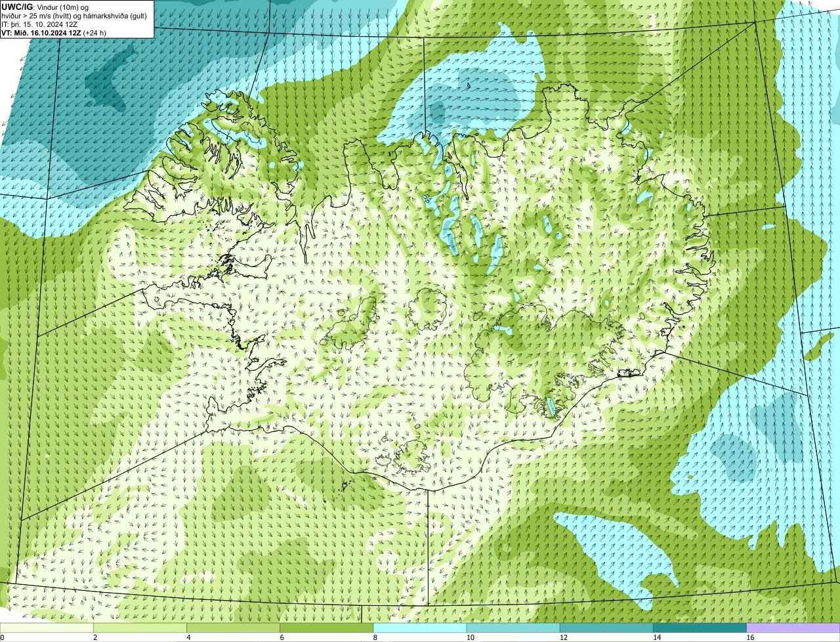Click the darker green 6–8 m/s legend swatch
Screen dimensions: 840x642
[327, 628]
